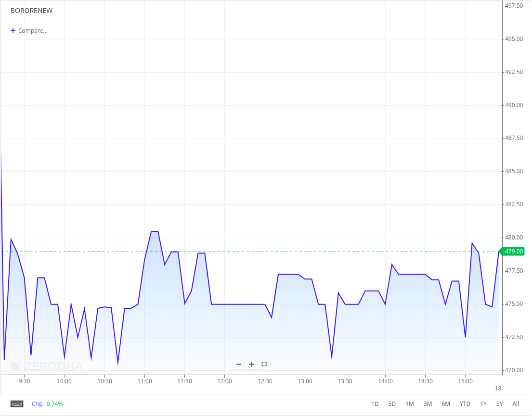This screenshot has height=416, width=532.
Task: Click the 470.00 price axis label
Action: click(x=514, y=370)
